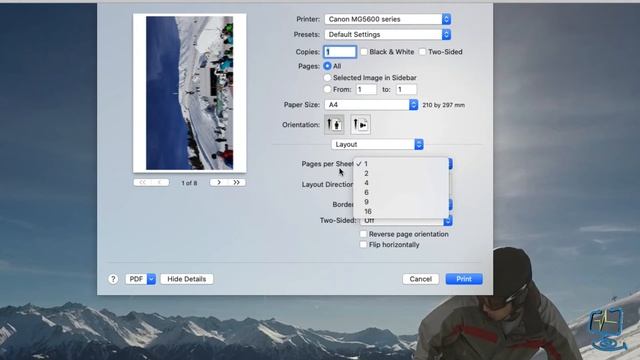Choose 9 pages per sheet

[x=401, y=202]
